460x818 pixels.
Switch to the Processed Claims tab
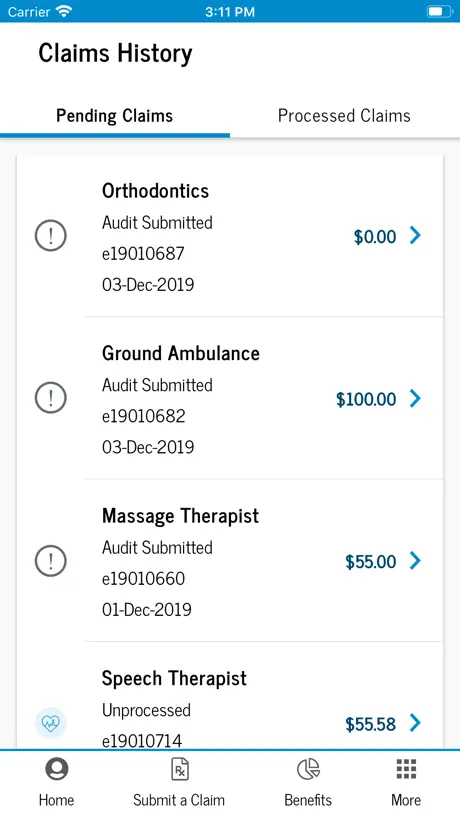pos(344,116)
